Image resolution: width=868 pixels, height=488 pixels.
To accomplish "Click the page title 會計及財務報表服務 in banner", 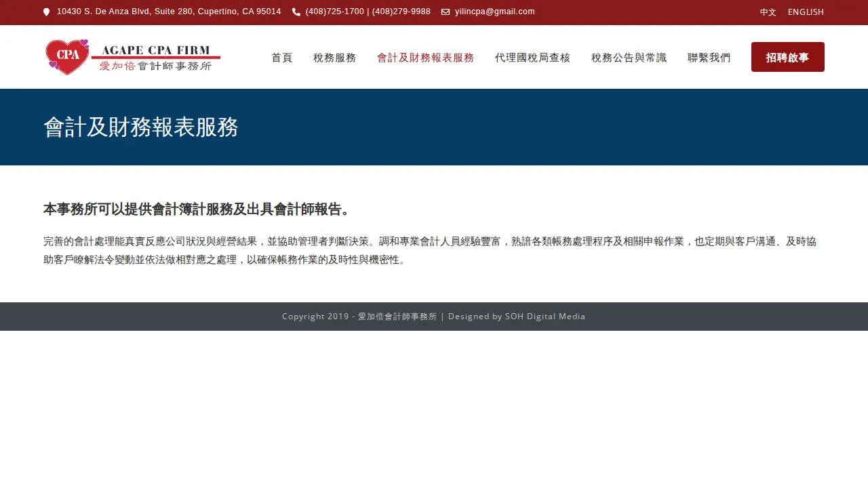I will coord(141,127).
